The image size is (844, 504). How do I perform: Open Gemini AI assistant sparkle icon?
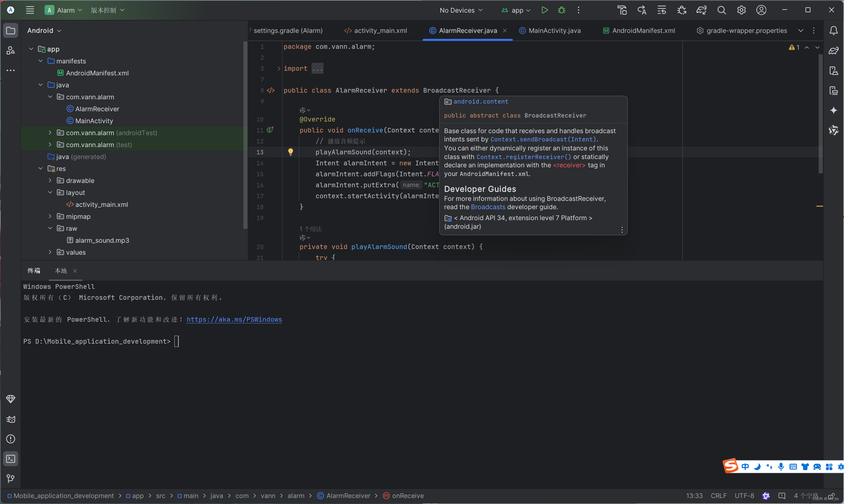834,110
